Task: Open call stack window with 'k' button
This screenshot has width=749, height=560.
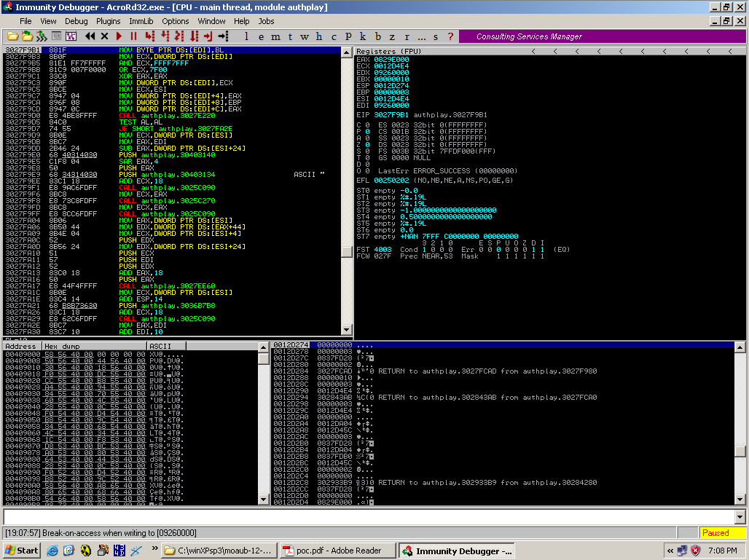Action: (x=363, y=36)
